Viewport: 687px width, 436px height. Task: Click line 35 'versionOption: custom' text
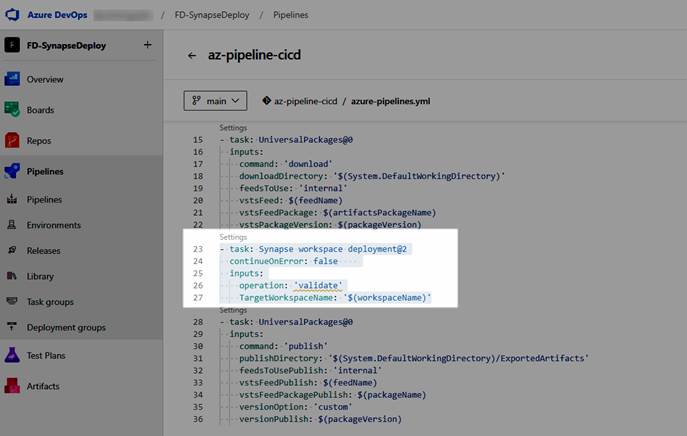pyautogui.click(x=295, y=407)
